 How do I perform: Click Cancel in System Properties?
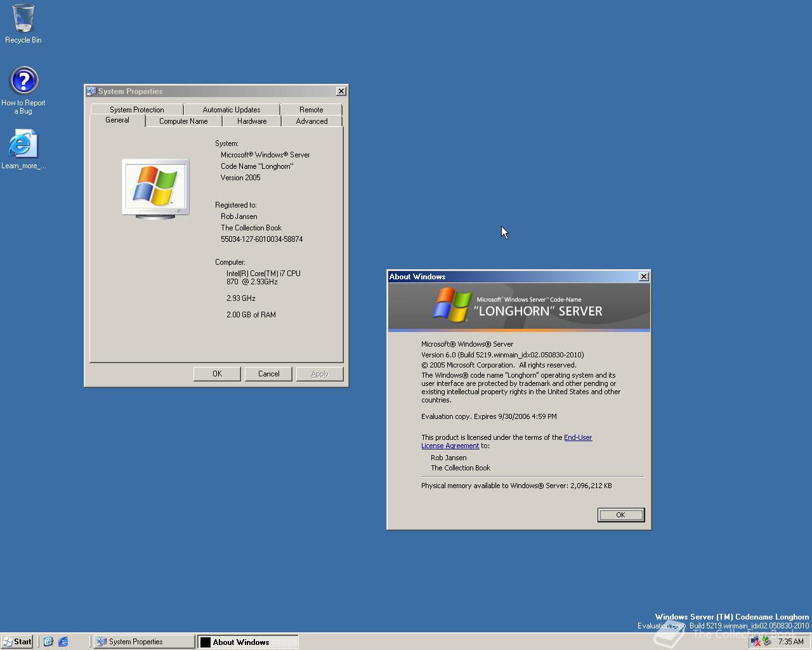pos(268,374)
